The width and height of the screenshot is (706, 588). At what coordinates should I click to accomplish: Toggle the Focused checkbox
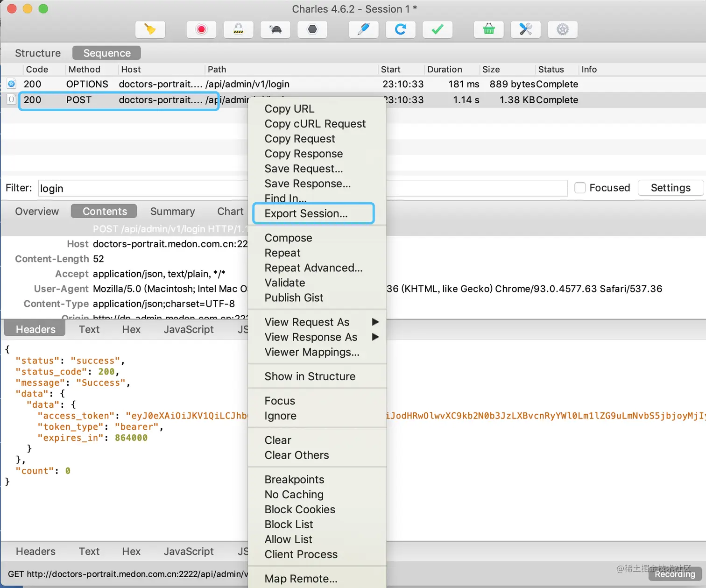(580, 188)
